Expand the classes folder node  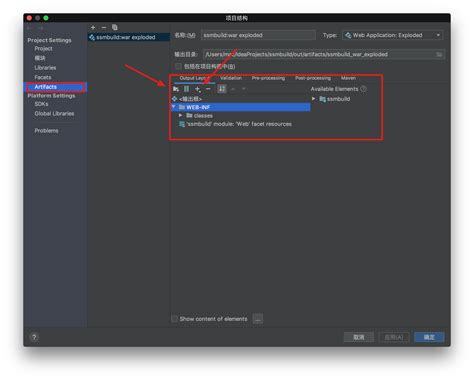(180, 115)
